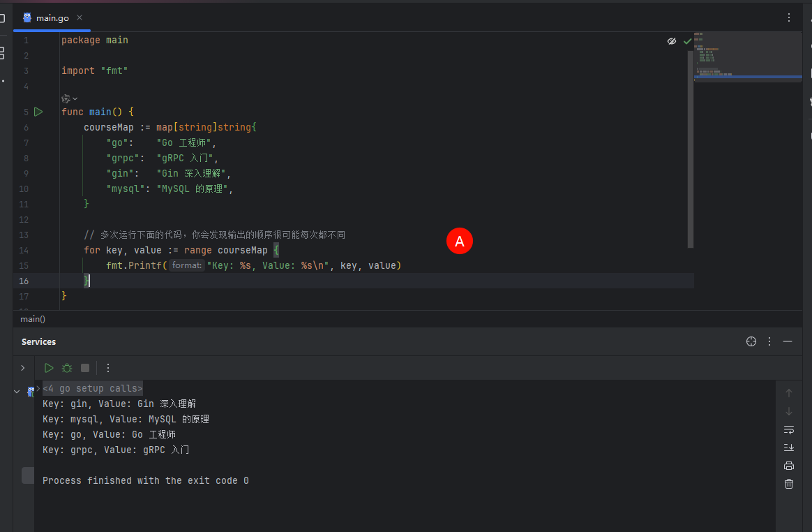Minimize the Services panel
The width and height of the screenshot is (812, 532).
(788, 341)
